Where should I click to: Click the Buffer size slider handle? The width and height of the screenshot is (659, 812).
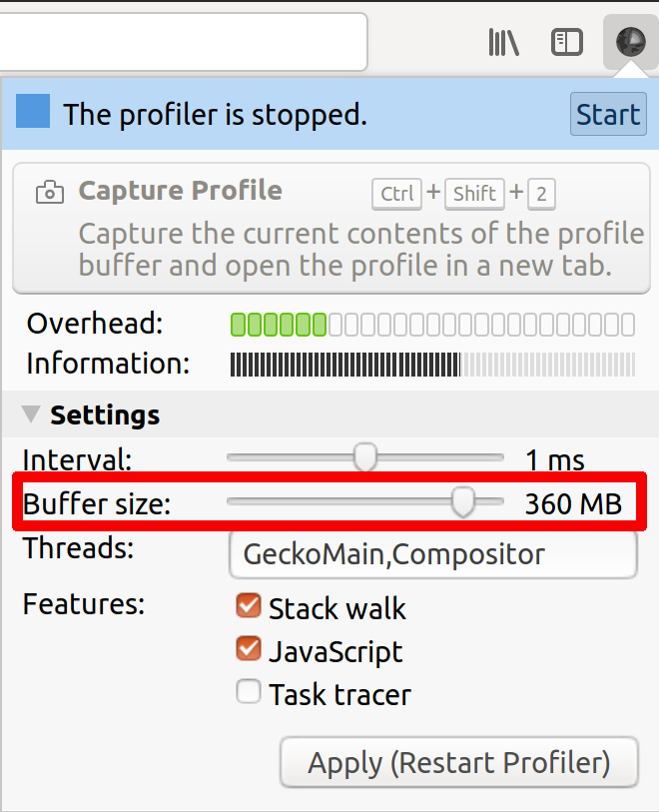[x=463, y=502]
